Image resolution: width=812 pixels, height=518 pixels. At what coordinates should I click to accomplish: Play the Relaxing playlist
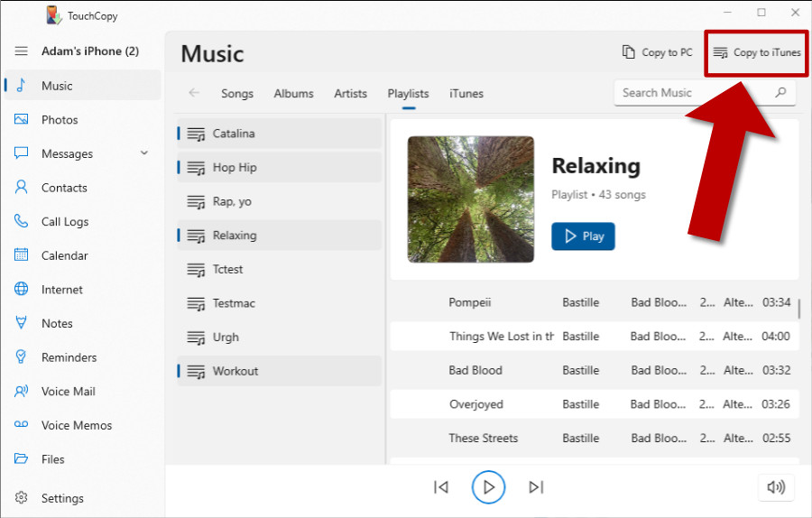(583, 236)
